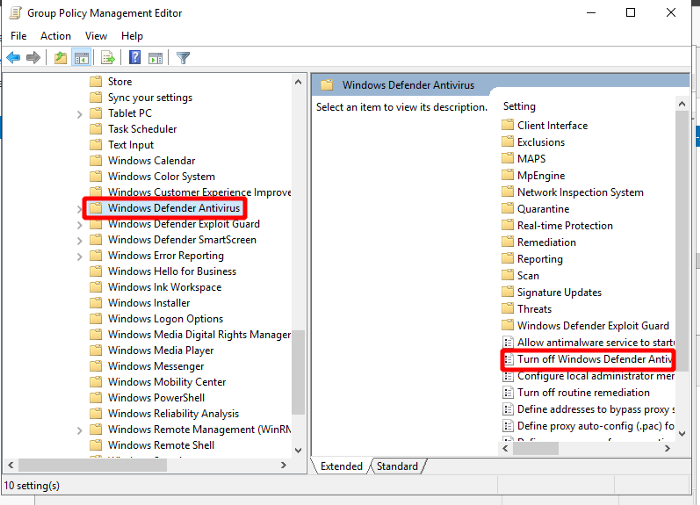700x505 pixels.
Task: Click the tree pane scroll-up arrow
Action: click(x=298, y=82)
